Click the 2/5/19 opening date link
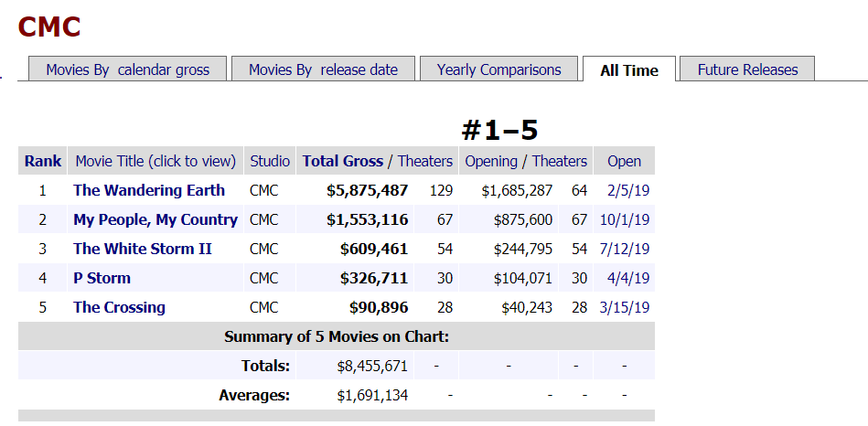 coord(627,190)
